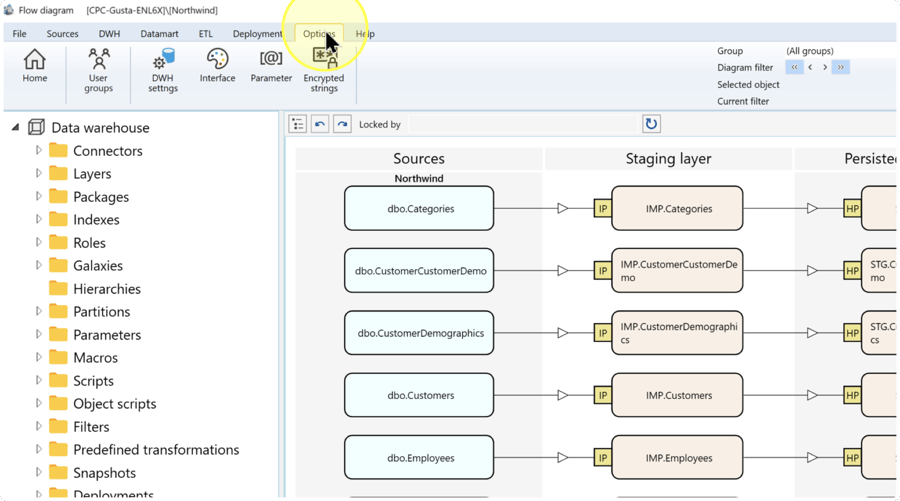
Task: Click the IP badge of IMP.CustomerCustomerDemo
Action: coord(603,270)
